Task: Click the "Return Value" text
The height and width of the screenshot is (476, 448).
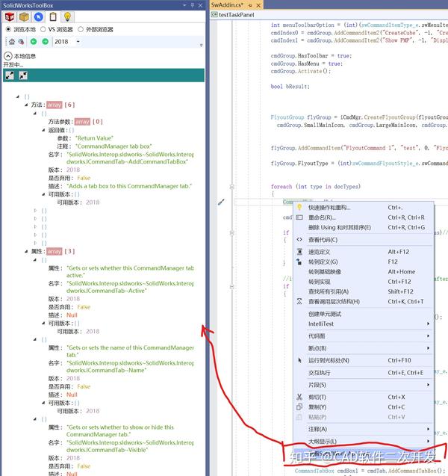Action: pyautogui.click(x=94, y=138)
